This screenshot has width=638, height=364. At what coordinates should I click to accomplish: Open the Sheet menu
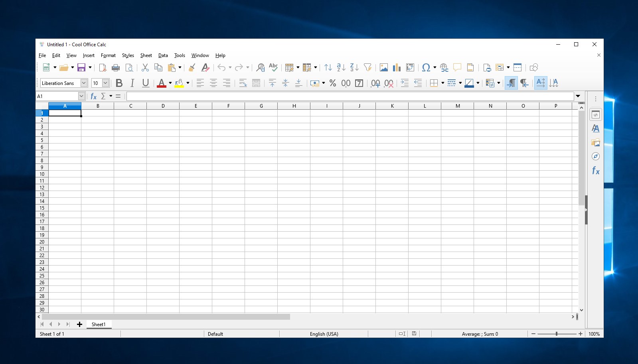146,55
